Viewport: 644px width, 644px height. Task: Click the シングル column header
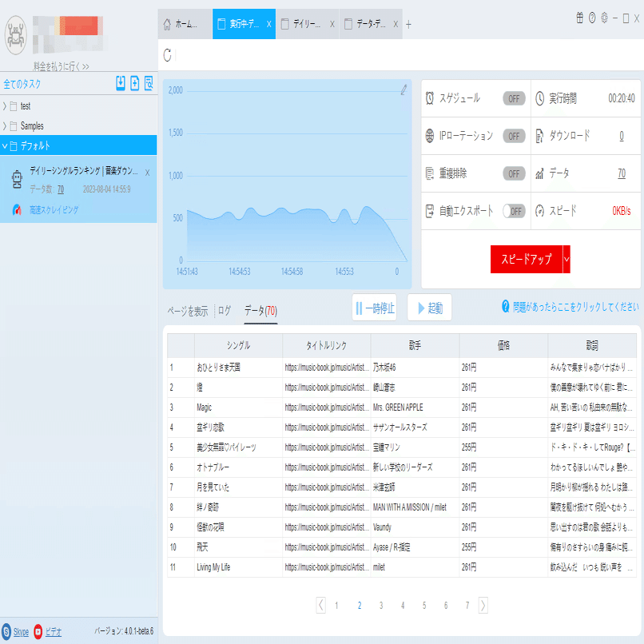click(238, 345)
